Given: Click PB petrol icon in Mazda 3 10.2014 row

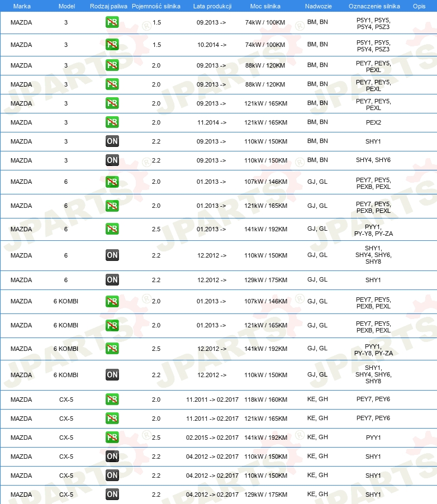Looking at the screenshot, I should click(x=112, y=44).
